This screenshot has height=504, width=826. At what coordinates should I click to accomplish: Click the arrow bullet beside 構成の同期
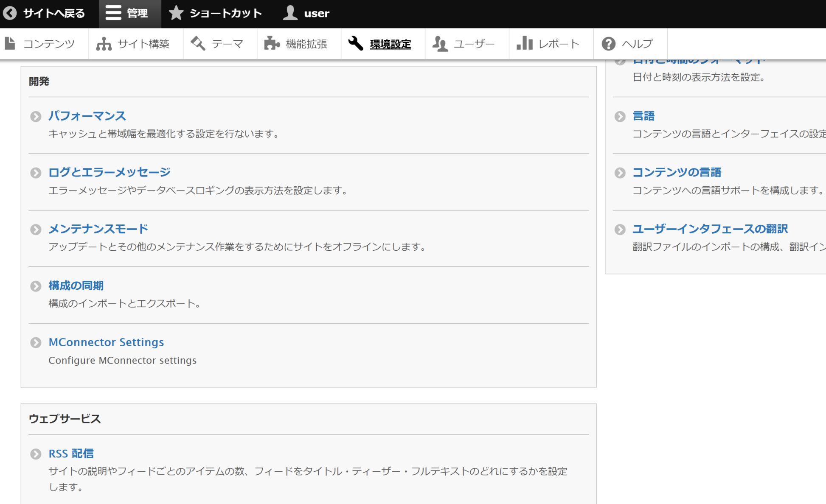pyautogui.click(x=36, y=286)
